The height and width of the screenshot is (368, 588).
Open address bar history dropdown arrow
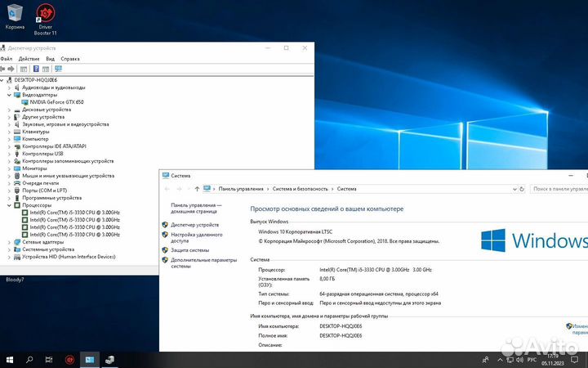(x=514, y=189)
